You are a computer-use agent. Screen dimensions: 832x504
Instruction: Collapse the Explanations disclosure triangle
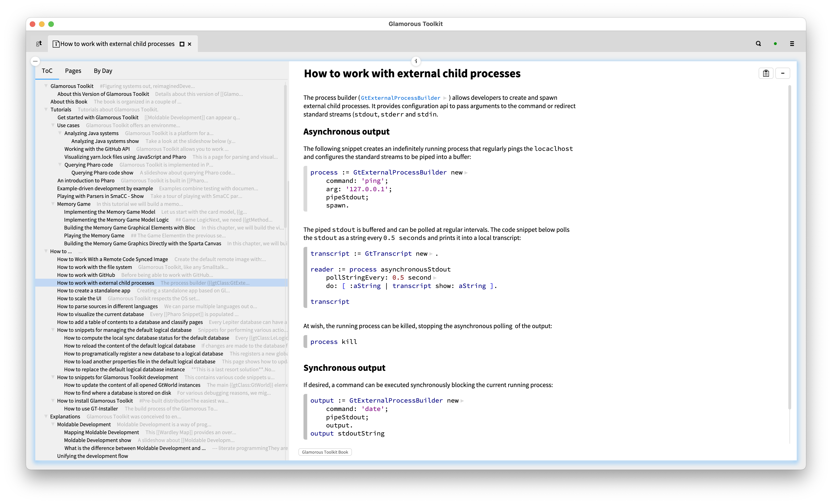[x=46, y=416]
